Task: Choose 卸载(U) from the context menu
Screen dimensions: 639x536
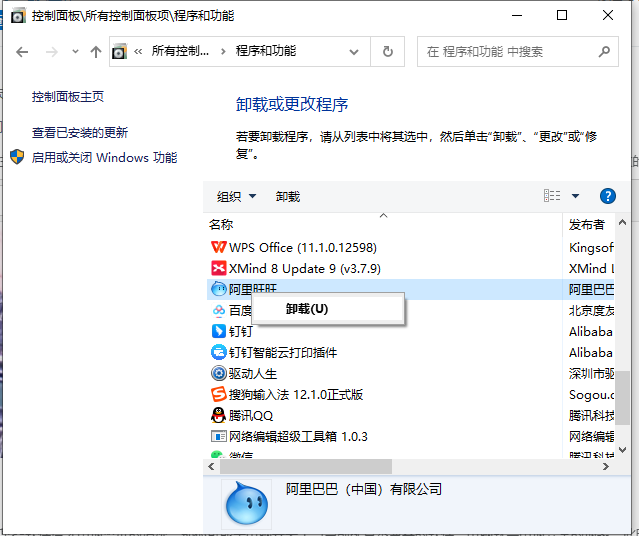Action: [328, 309]
